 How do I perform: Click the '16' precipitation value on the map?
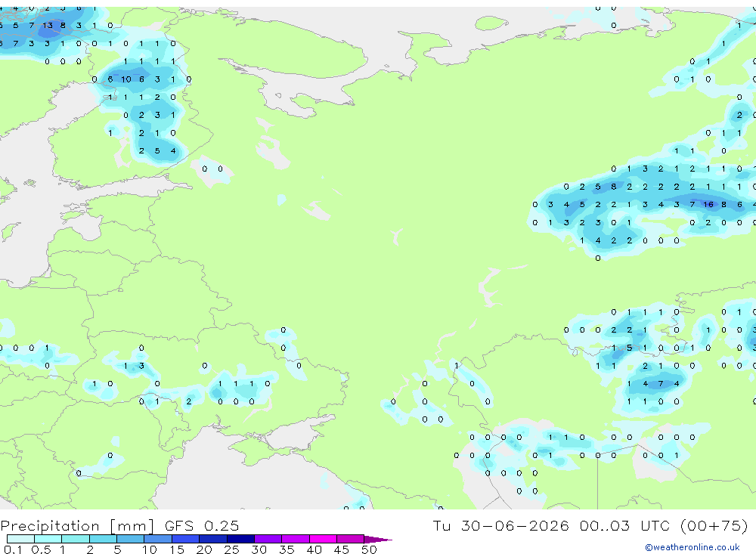click(x=708, y=204)
